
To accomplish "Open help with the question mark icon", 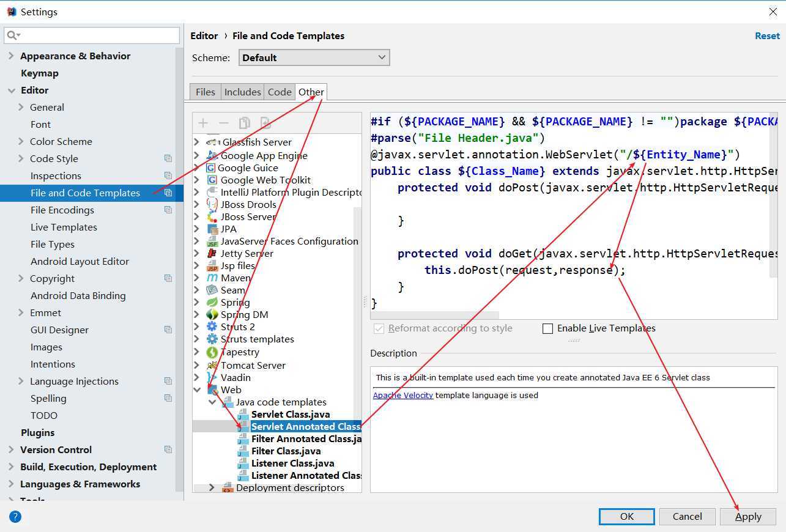I will point(15,516).
